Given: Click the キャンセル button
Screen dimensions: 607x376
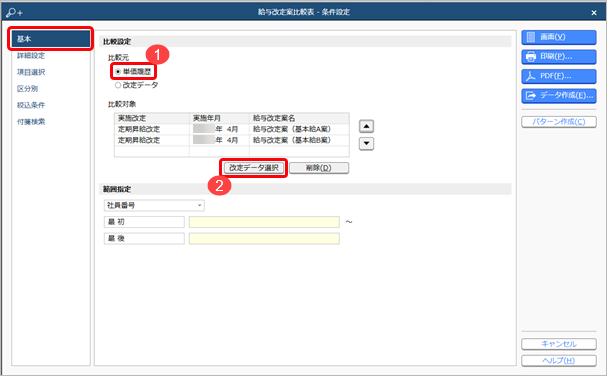Looking at the screenshot, I should click(x=559, y=344).
